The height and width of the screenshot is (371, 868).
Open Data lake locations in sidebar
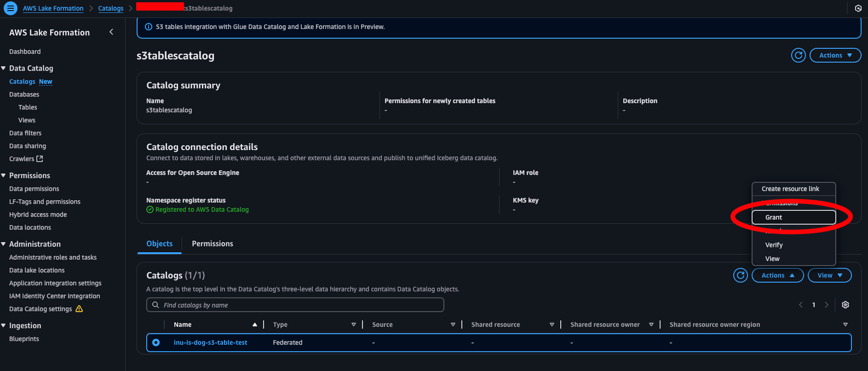pos(37,270)
